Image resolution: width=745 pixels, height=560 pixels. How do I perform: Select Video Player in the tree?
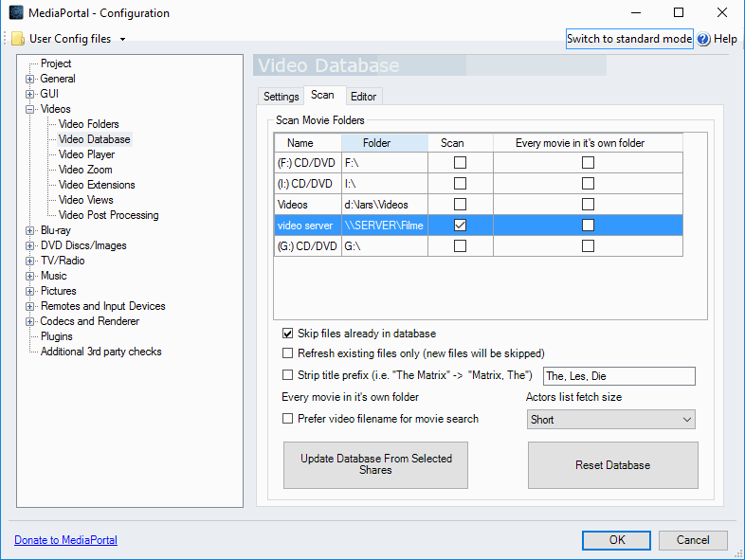(86, 154)
